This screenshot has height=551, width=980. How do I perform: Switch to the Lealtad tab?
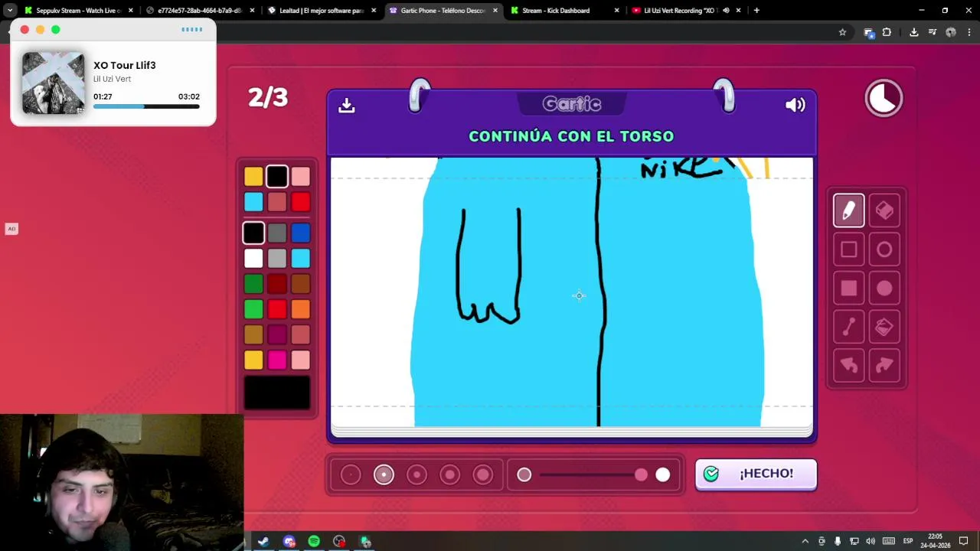[322, 11]
